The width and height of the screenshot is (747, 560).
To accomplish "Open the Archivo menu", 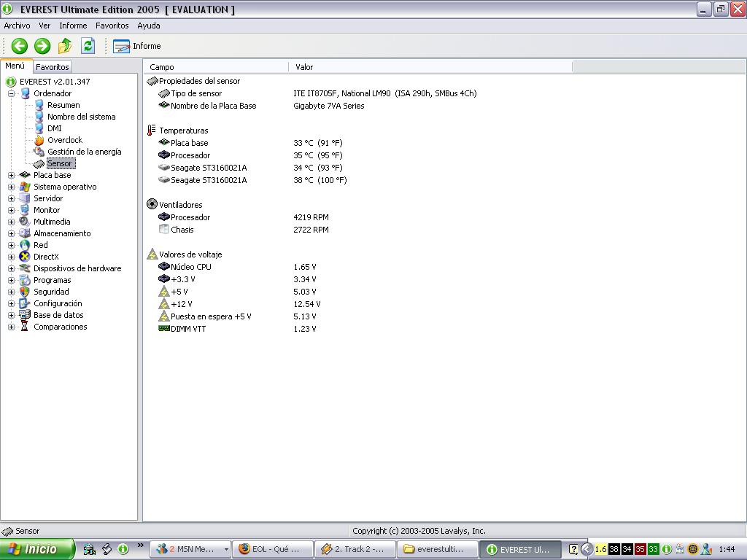I will pyautogui.click(x=18, y=26).
